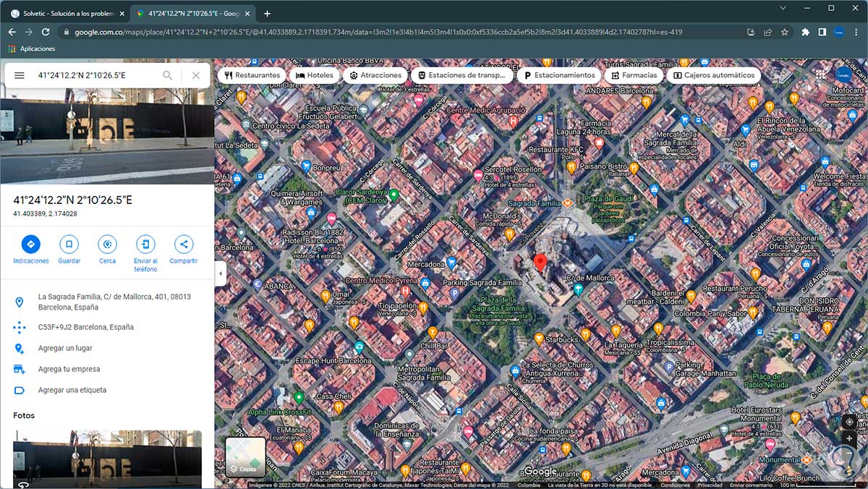Switch to the Solvetic browser tab
The height and width of the screenshot is (489, 868).
click(x=67, y=14)
